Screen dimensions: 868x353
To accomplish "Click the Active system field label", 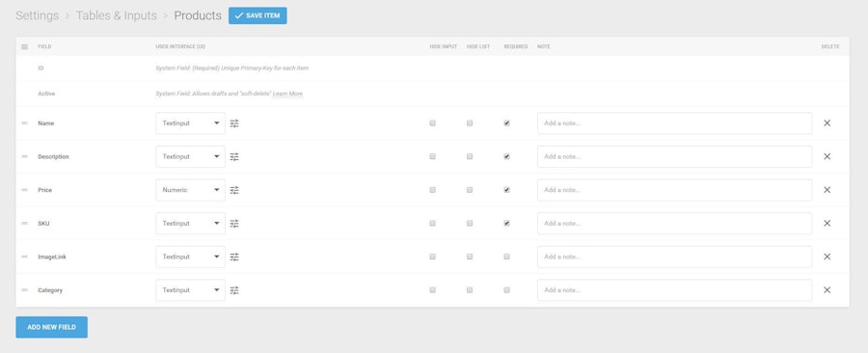I will coord(46,95).
